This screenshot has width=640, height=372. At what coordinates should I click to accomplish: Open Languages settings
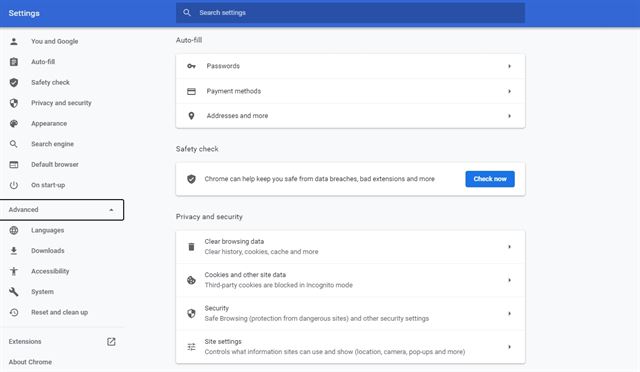(47, 230)
